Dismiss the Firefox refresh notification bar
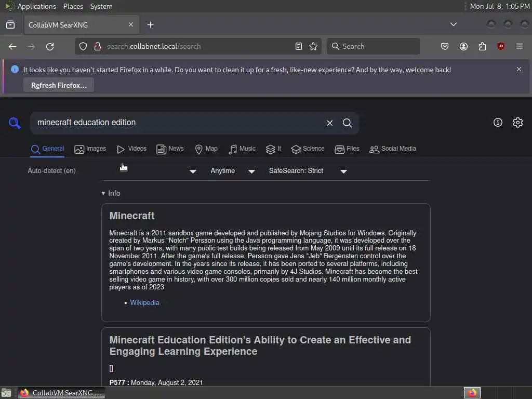Viewport: 532px width, 399px height. (x=519, y=69)
